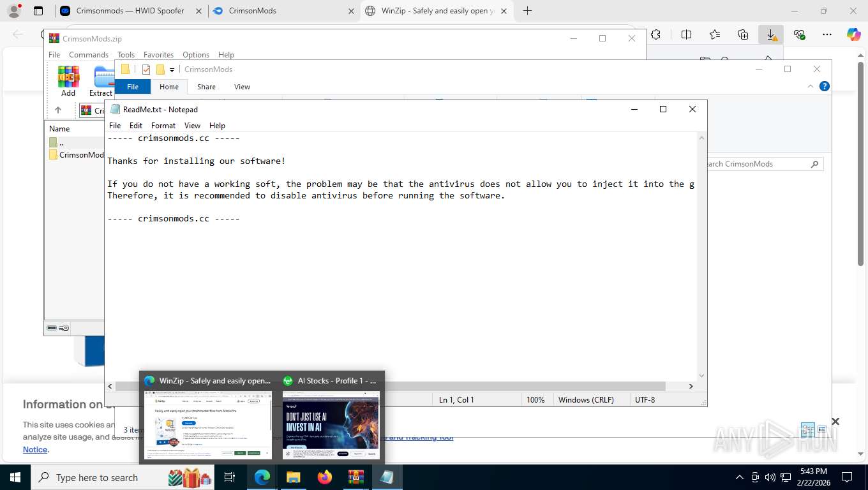Collapse the Explorer ribbon chevron

pyautogui.click(x=811, y=86)
